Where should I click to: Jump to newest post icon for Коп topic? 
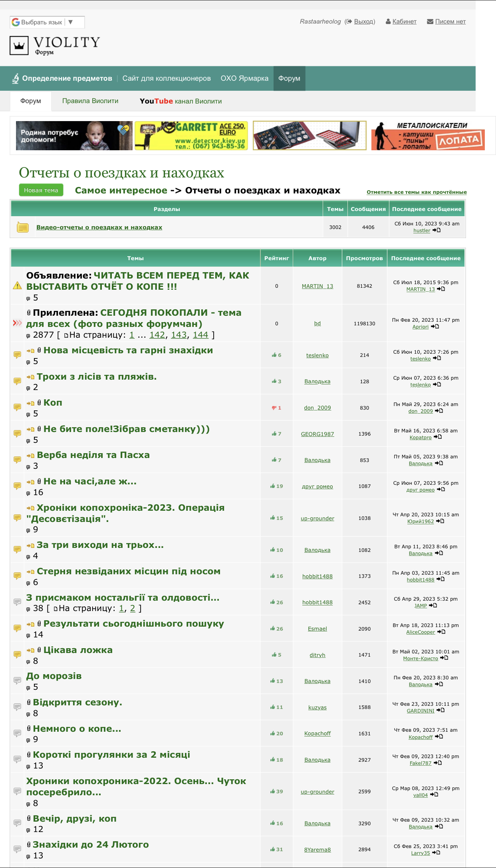(30, 403)
